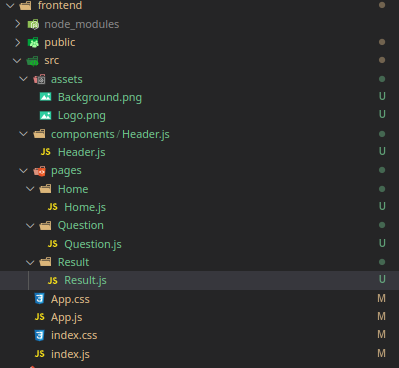
Task: Click the U git status on Logo.png
Action: click(382, 114)
